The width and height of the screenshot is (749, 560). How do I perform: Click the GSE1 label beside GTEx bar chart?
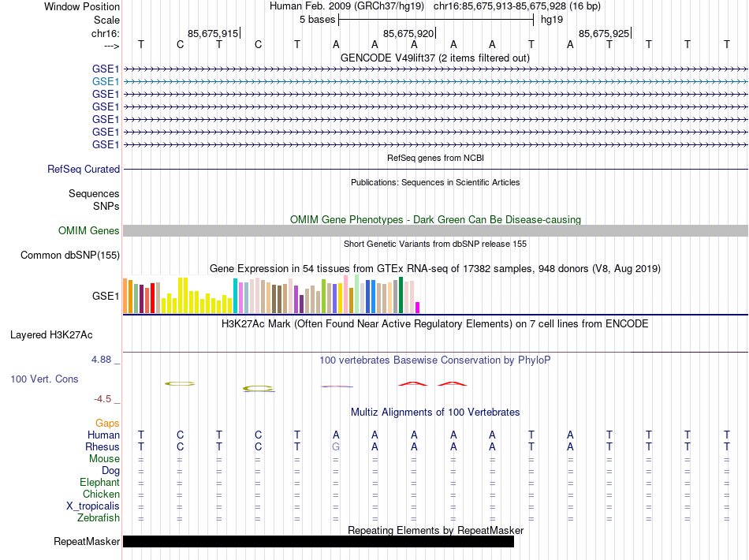106,297
